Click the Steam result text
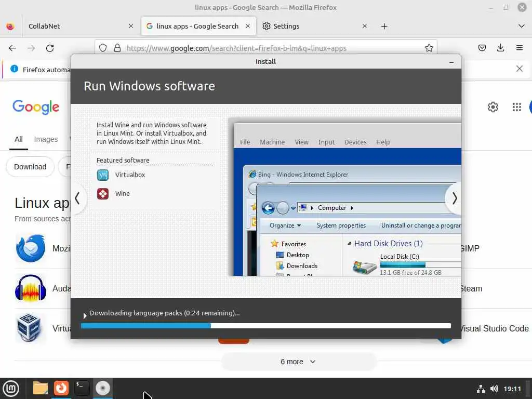The image size is (532, 399). click(x=472, y=288)
